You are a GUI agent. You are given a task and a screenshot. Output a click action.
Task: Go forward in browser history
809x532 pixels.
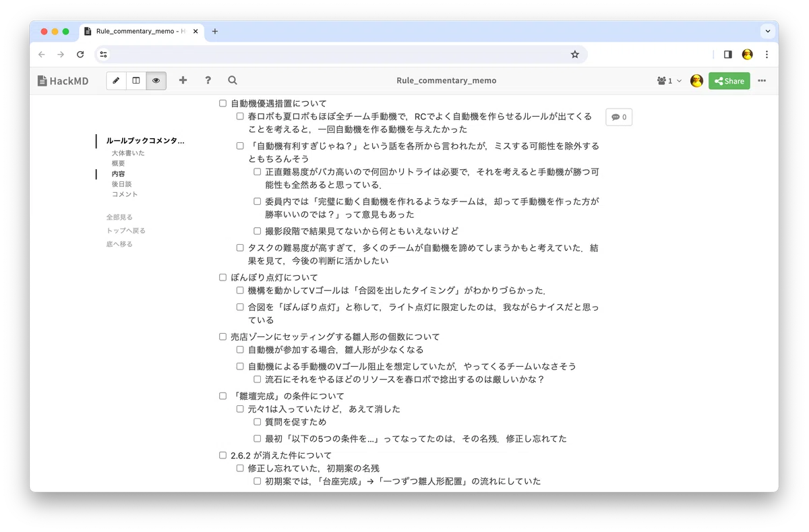[61, 55]
